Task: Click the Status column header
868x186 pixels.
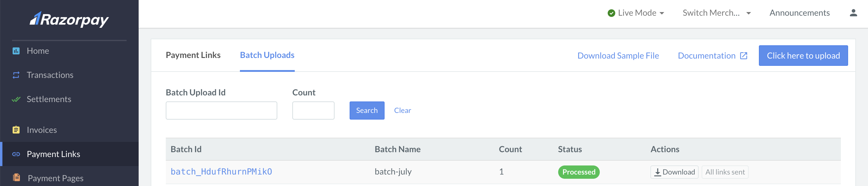Action: [x=569, y=149]
